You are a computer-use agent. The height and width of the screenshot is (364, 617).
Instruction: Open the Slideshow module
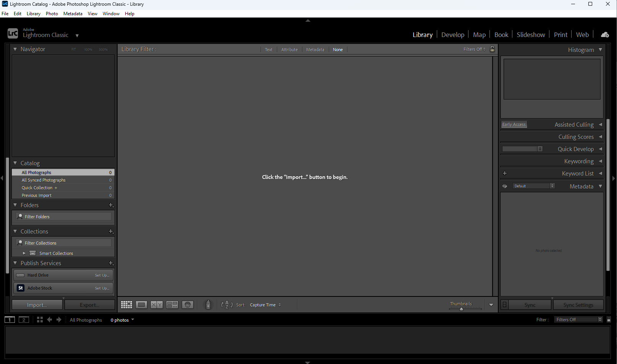tap(531, 35)
